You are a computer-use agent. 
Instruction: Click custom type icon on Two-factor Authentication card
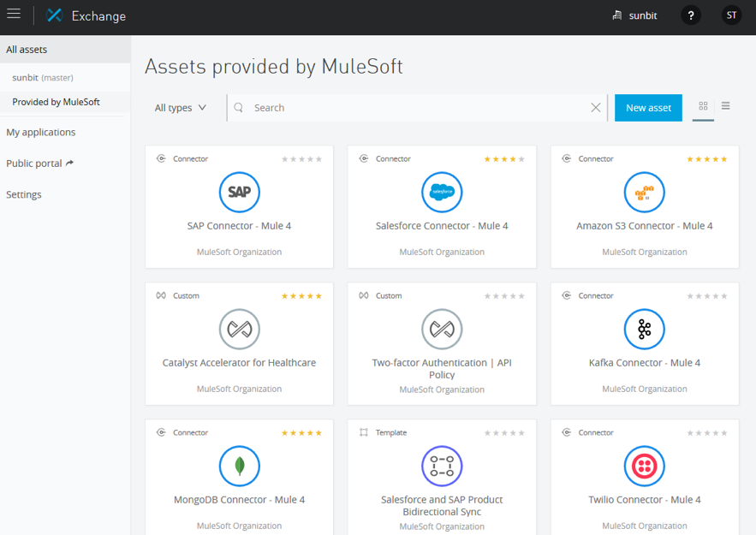pos(364,295)
